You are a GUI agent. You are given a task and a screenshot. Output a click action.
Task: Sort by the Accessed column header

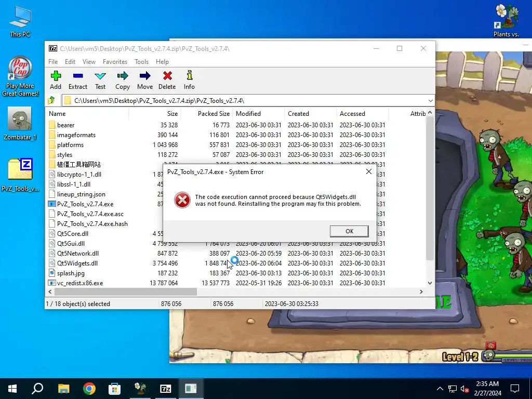pyautogui.click(x=362, y=114)
